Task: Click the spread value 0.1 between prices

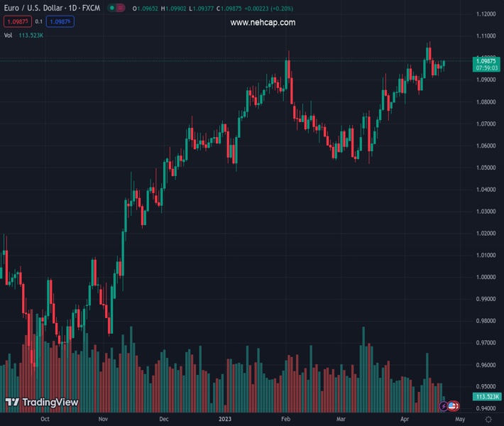Action: click(x=39, y=21)
